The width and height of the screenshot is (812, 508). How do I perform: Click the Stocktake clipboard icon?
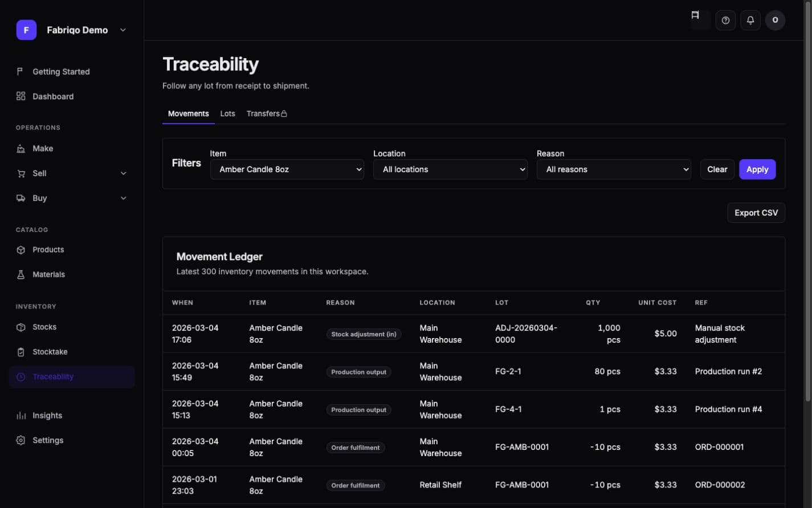click(x=21, y=352)
